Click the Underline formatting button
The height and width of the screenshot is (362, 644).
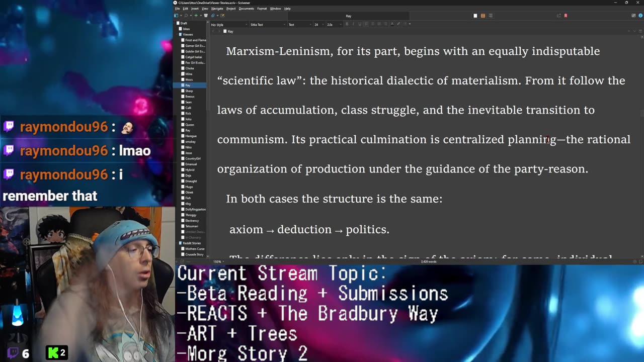tap(360, 24)
